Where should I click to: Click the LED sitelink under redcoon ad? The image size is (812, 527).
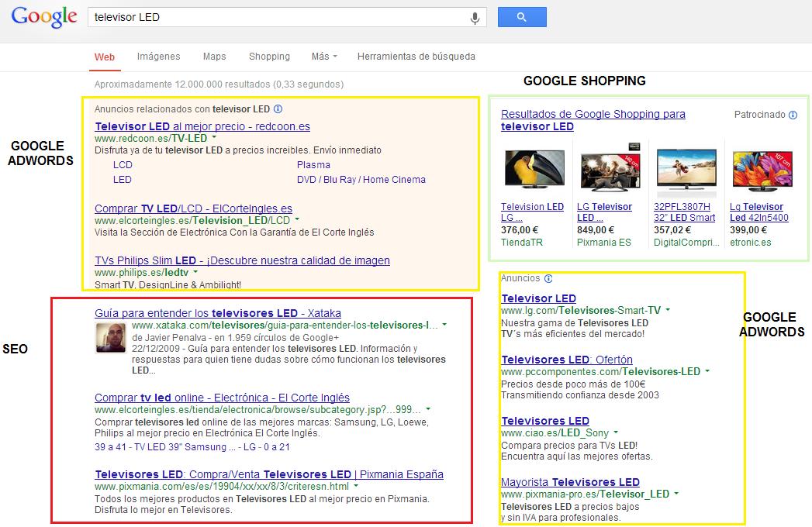(x=123, y=180)
